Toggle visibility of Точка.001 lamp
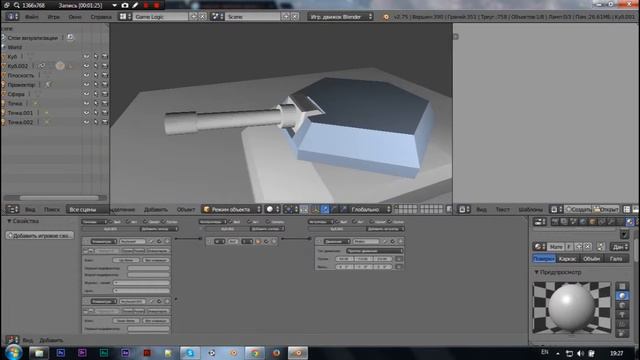Viewport: 640px width, 360px height. 86,113
